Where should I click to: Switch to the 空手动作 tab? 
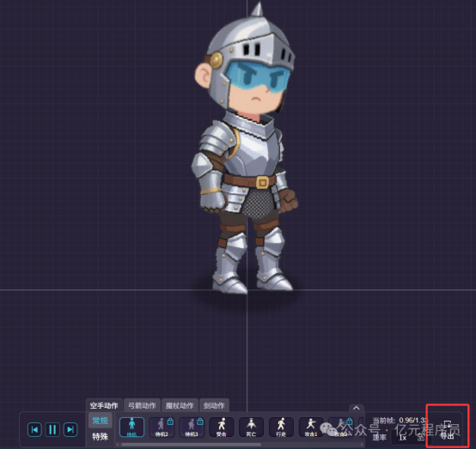coord(104,405)
